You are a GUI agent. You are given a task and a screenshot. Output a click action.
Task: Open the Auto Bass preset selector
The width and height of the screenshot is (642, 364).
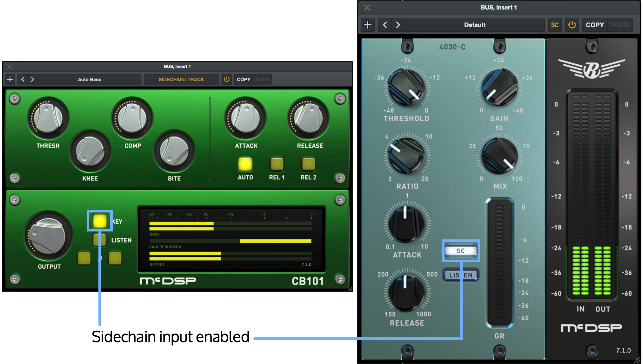[x=90, y=79]
